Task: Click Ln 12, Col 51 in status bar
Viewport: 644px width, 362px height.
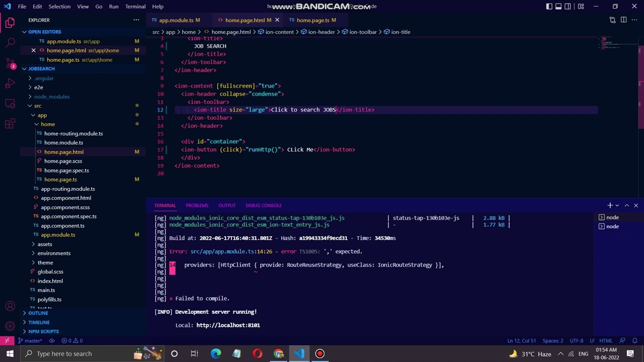Action: (522, 340)
